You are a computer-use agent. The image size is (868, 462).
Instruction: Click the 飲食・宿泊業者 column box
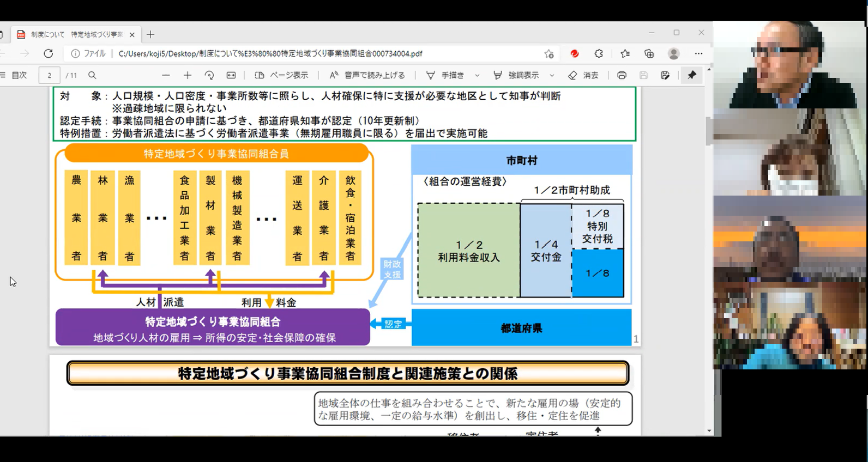pos(350,218)
